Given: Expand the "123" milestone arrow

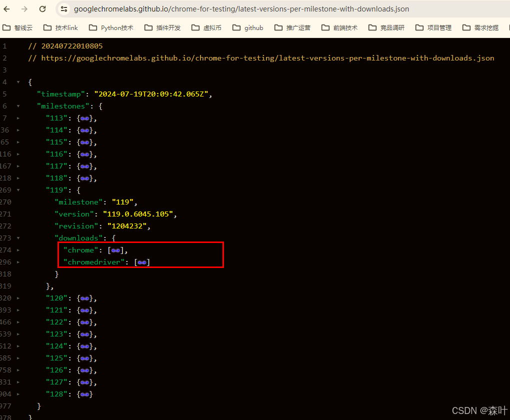Looking at the screenshot, I should click(x=18, y=334).
